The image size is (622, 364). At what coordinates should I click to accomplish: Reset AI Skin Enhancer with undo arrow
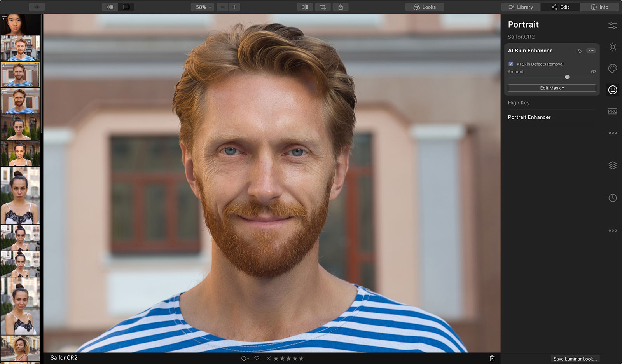tap(579, 51)
